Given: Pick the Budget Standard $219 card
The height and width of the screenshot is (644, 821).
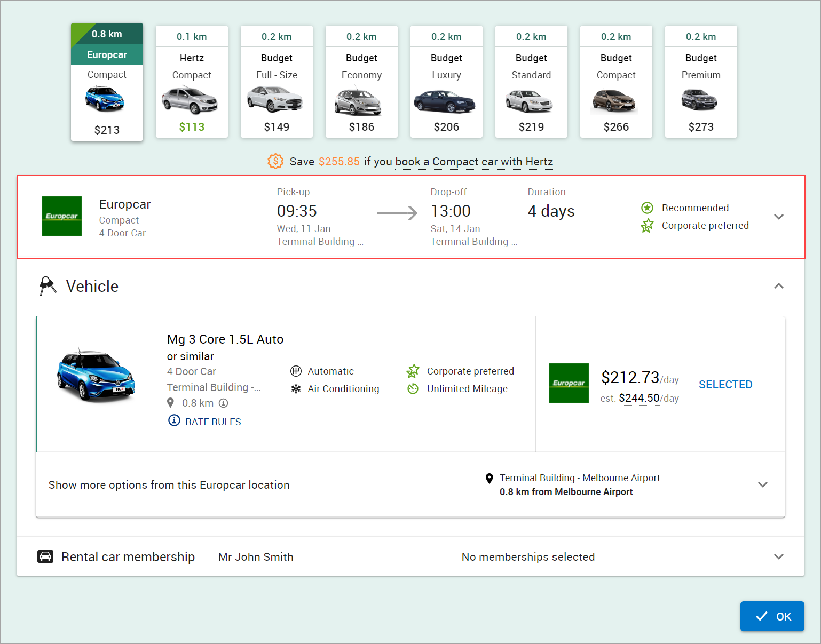Looking at the screenshot, I should click(531, 82).
